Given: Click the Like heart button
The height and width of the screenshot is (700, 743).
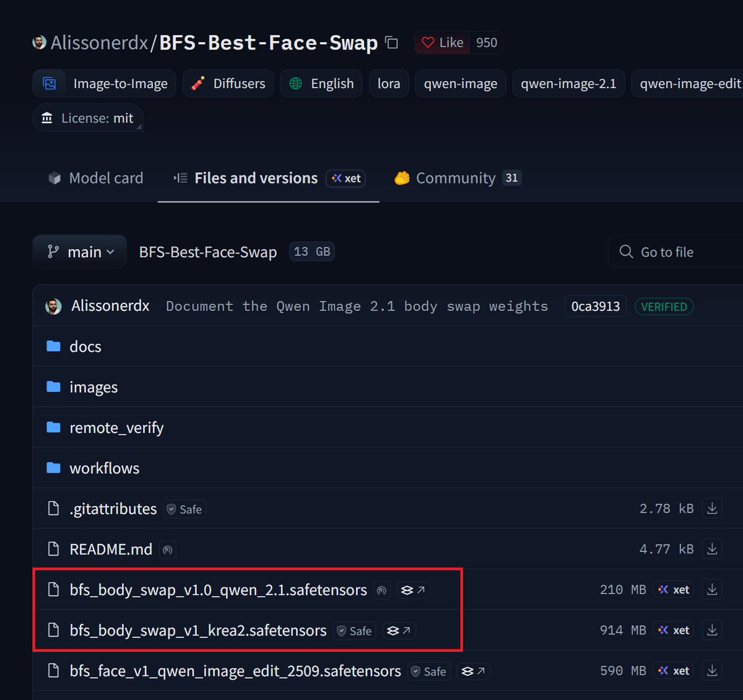Looking at the screenshot, I should (442, 42).
